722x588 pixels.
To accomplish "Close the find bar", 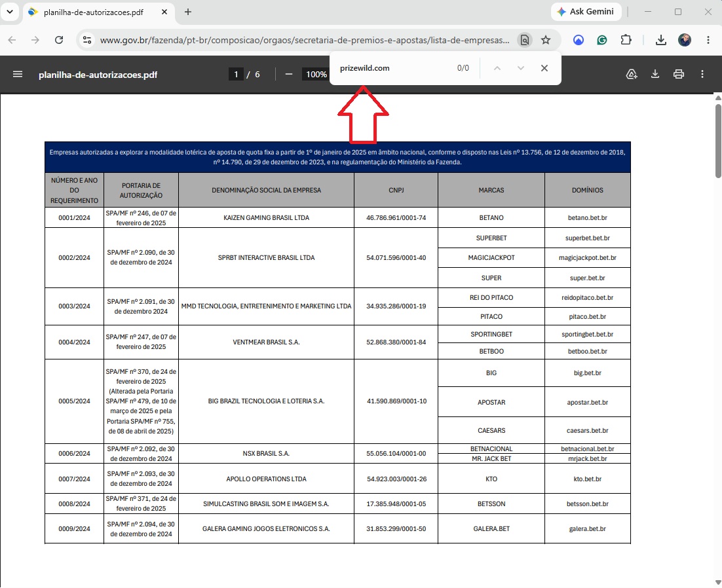I will pos(544,68).
